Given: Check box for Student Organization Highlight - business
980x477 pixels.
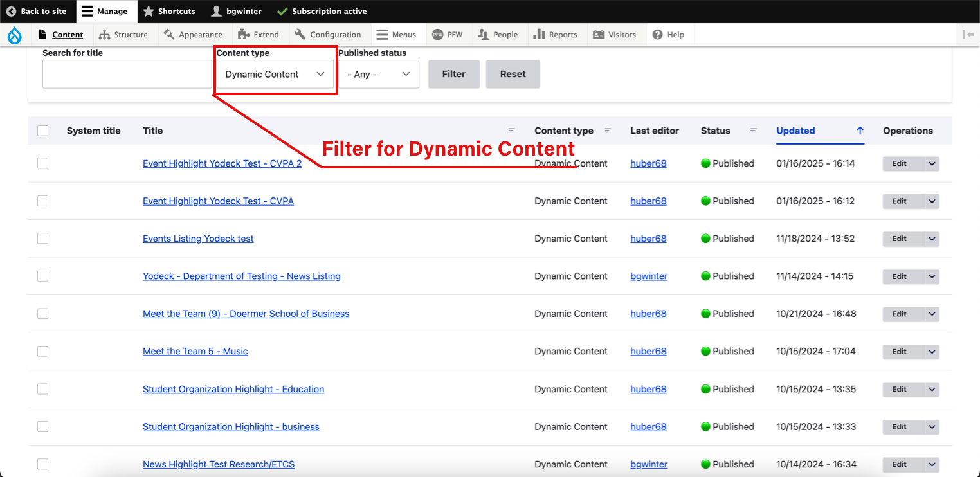Looking at the screenshot, I should click(43, 427).
